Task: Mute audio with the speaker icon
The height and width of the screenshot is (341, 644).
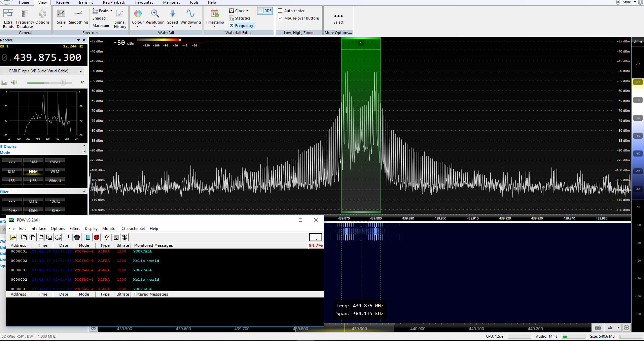Action: tap(14, 82)
